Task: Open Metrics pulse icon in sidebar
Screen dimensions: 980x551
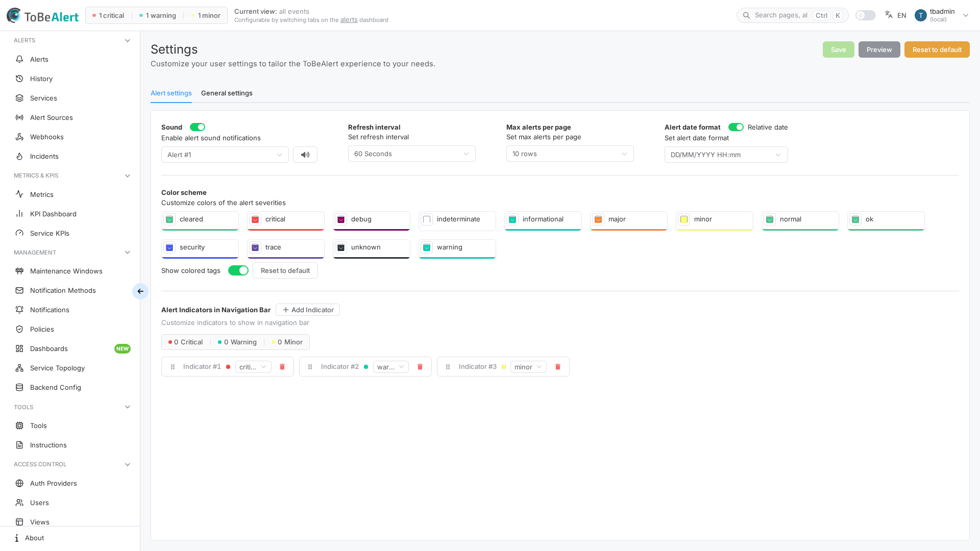Action: 19,194
